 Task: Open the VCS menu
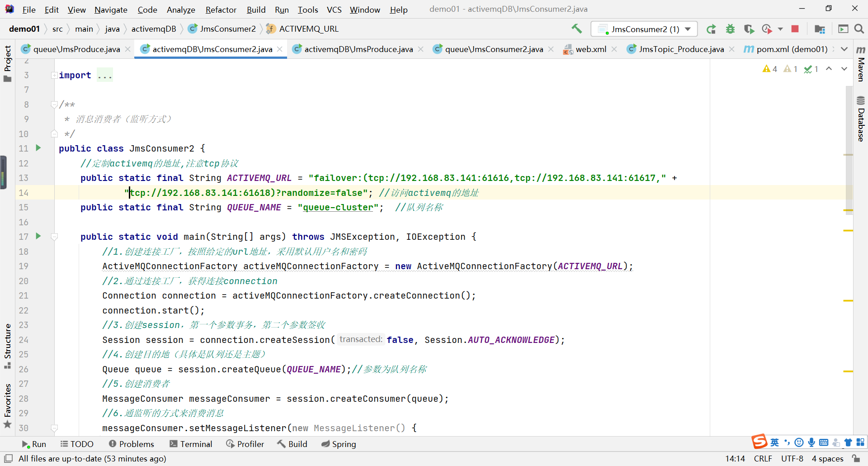[334, 10]
